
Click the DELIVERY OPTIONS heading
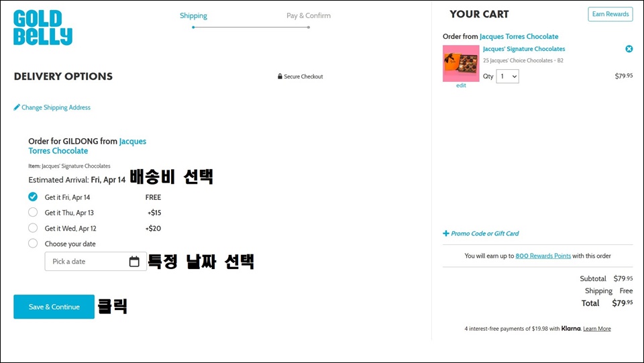pyautogui.click(x=63, y=76)
